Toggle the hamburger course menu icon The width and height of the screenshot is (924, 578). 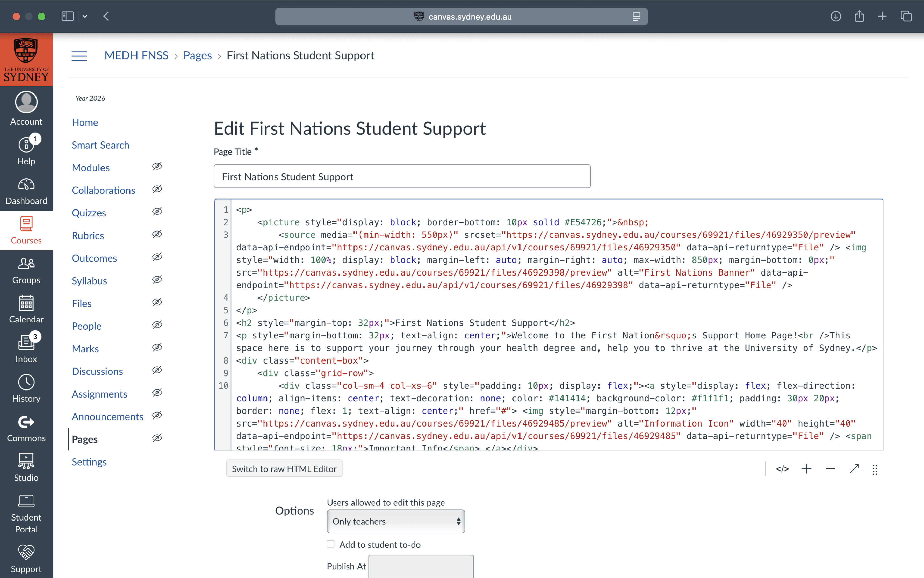point(79,56)
